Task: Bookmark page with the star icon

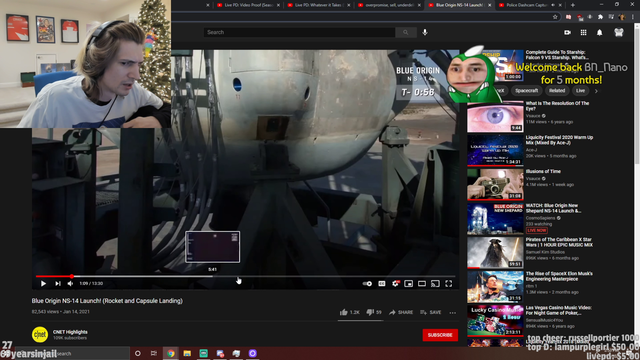Action: (555, 17)
